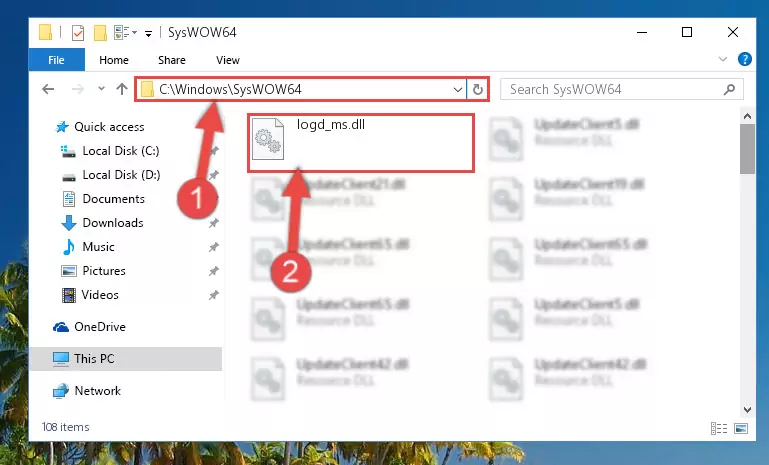Viewport: 769px width, 465px height.
Task: Switch to Details view in status bar
Action: coord(718,428)
